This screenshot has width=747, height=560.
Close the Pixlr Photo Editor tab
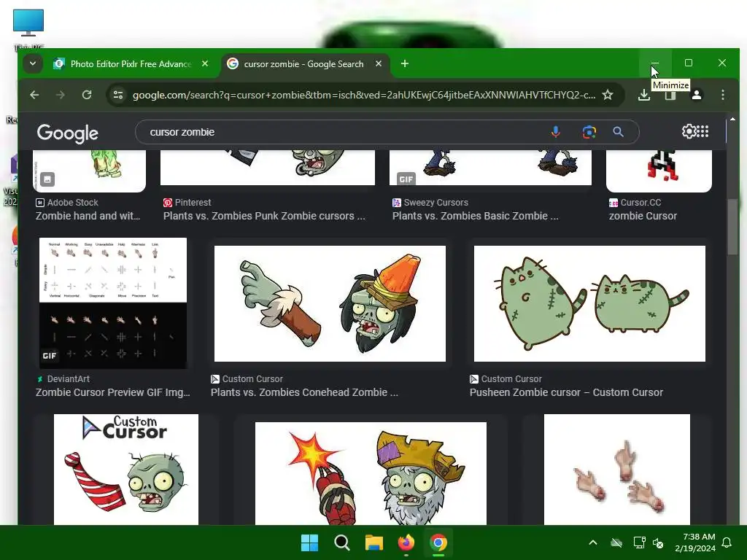tap(205, 63)
